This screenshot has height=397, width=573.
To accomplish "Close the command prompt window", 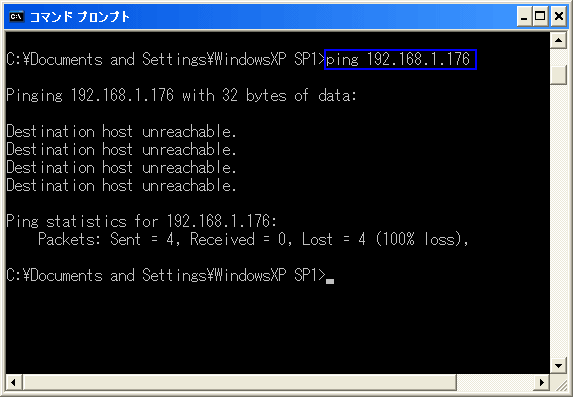I will 559,17.
